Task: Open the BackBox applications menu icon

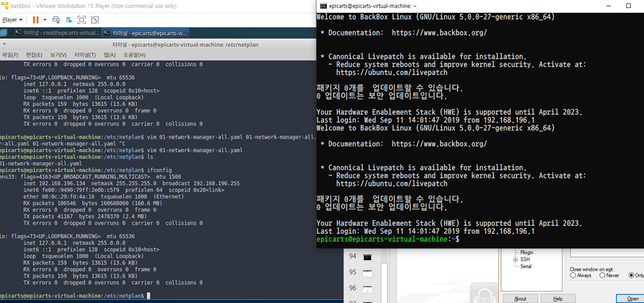Action: [3, 33]
